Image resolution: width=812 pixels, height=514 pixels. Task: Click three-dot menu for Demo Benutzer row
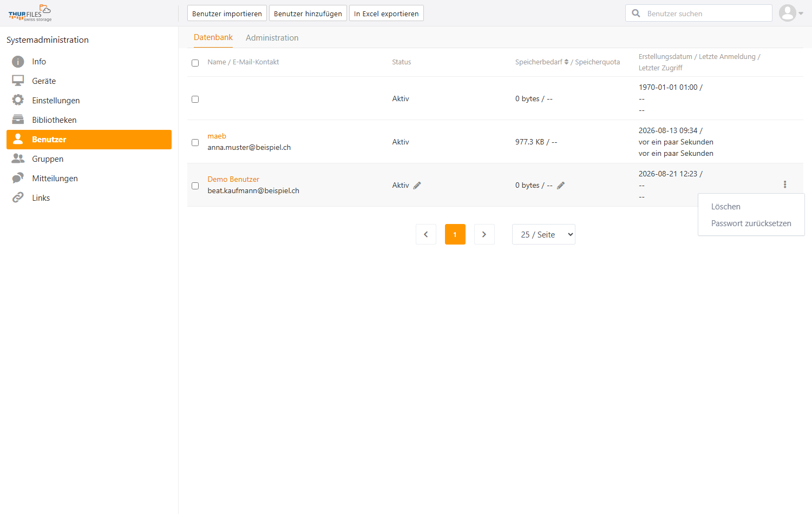[x=785, y=184]
